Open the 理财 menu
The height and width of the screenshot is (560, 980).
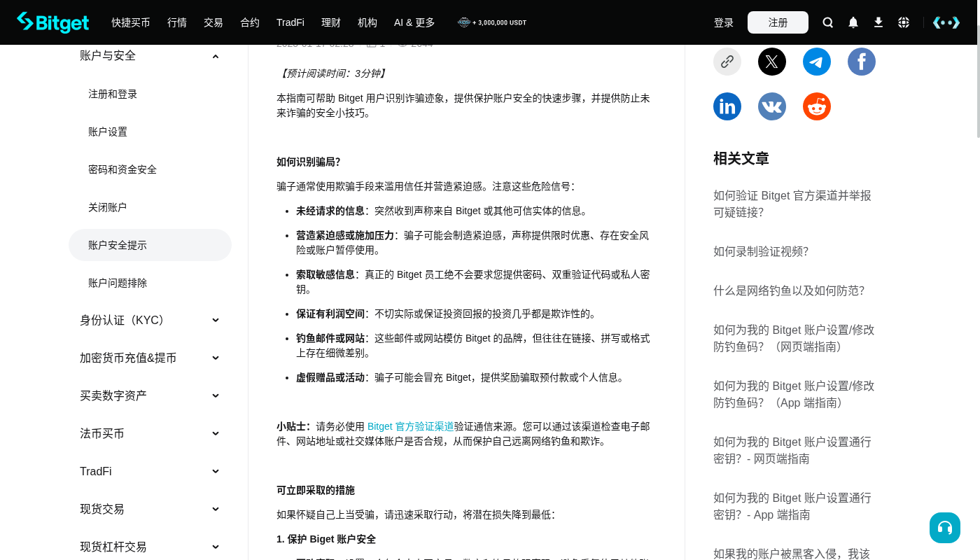click(x=331, y=22)
